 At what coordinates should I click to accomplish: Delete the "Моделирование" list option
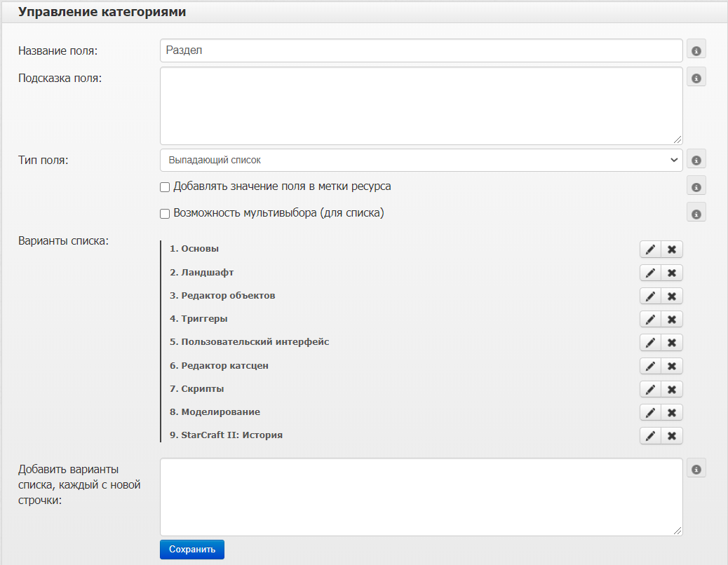pos(671,412)
